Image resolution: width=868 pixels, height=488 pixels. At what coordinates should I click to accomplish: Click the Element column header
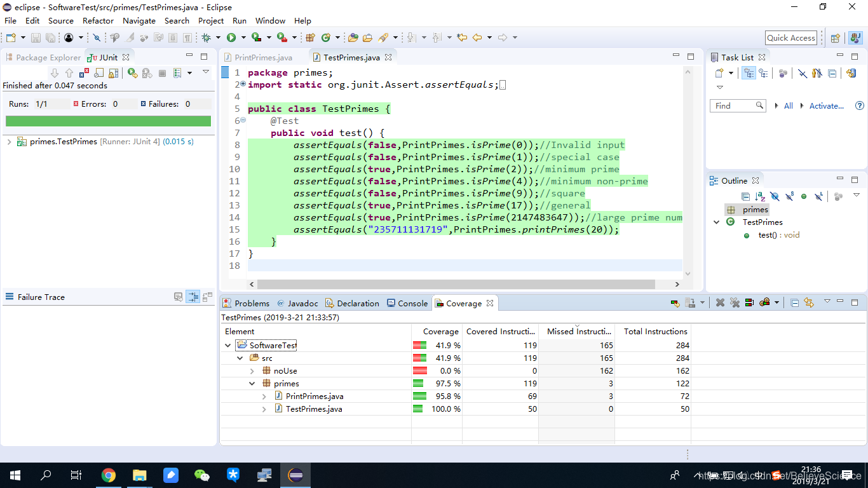coord(316,331)
